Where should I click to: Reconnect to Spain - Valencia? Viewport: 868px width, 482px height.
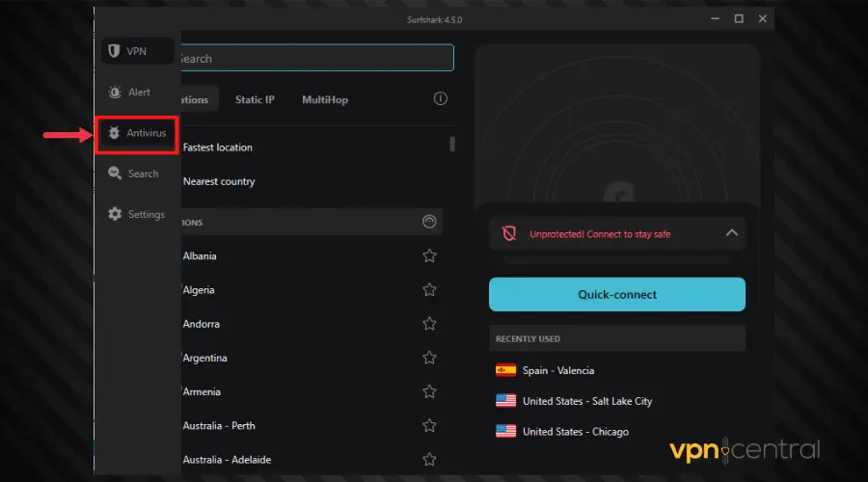click(x=558, y=371)
